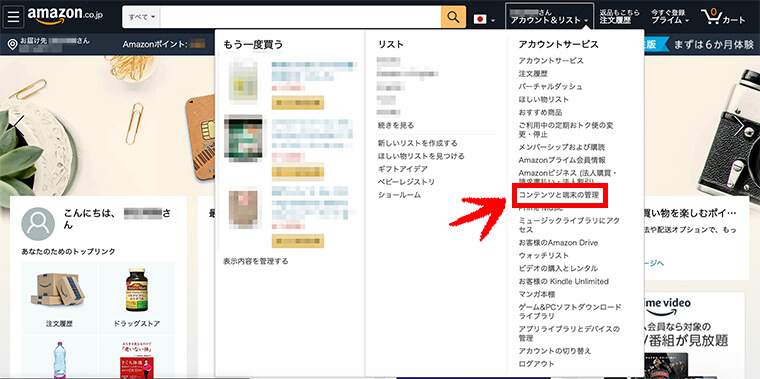Image resolution: width=760 pixels, height=379 pixels.
Task: Focus the main search text field
Action: (x=301, y=17)
